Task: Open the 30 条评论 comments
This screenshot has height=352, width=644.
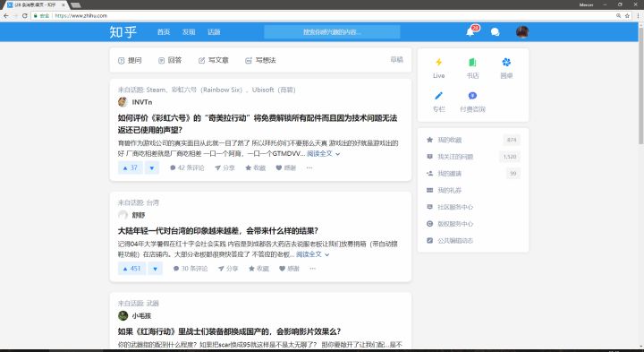Action: click(191, 269)
